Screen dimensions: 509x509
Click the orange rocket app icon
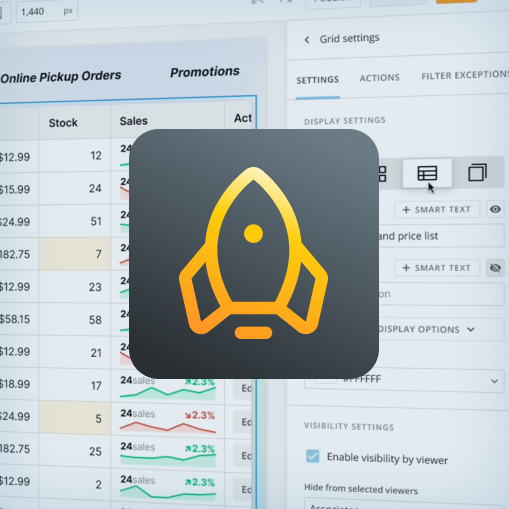coord(254,254)
